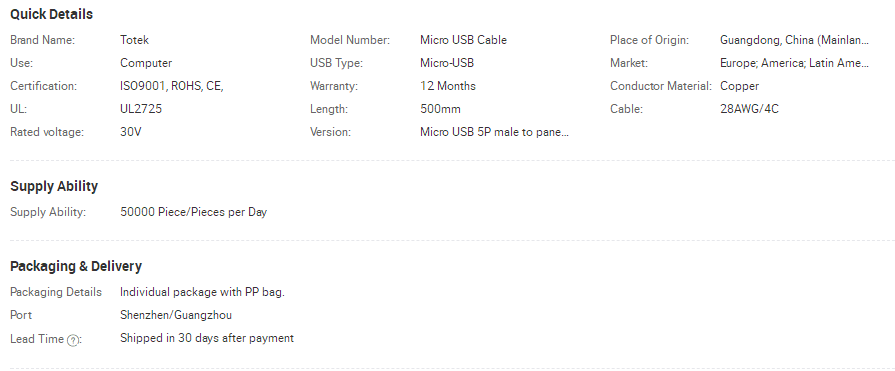Click the Lead Time help question icon
The height and width of the screenshot is (371, 895).
[73, 340]
